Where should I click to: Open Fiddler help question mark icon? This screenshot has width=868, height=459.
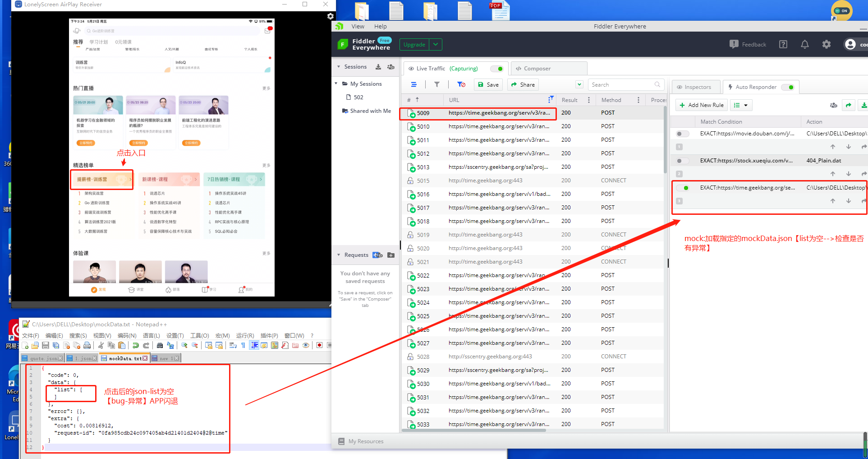click(783, 44)
